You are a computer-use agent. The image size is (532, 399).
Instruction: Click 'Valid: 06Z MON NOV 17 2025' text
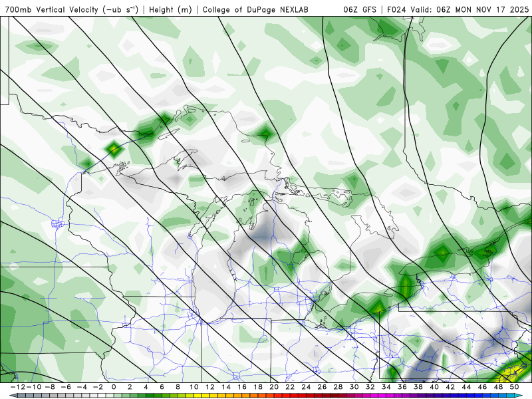469,10
